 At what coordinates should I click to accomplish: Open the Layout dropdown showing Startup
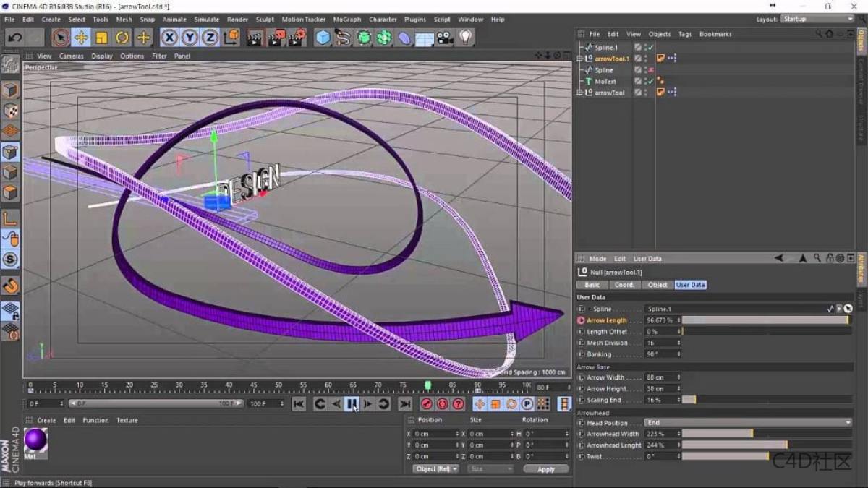tap(817, 19)
